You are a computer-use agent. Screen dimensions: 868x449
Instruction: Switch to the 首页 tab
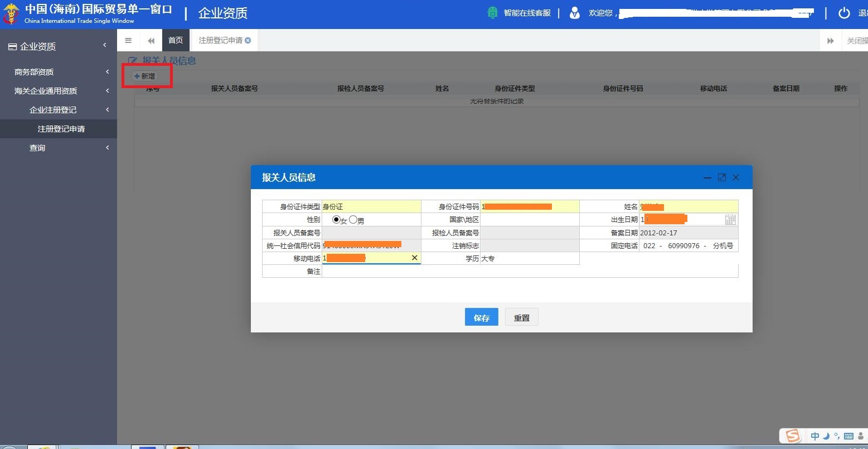point(175,40)
